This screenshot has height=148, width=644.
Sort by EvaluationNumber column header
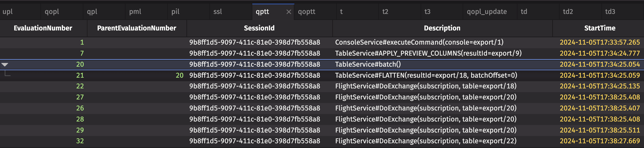43,28
